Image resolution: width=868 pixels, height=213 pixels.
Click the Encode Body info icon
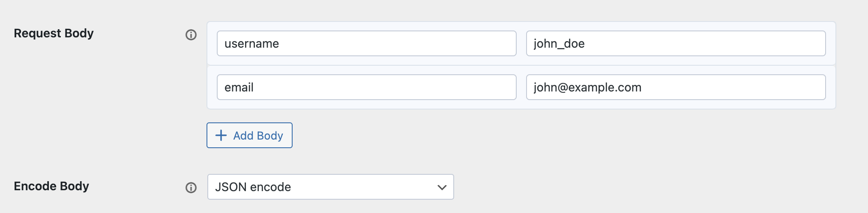pyautogui.click(x=191, y=188)
